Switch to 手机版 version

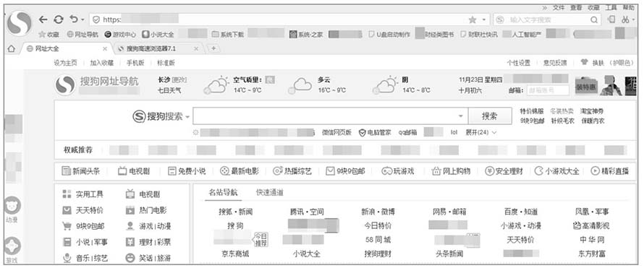click(x=135, y=63)
